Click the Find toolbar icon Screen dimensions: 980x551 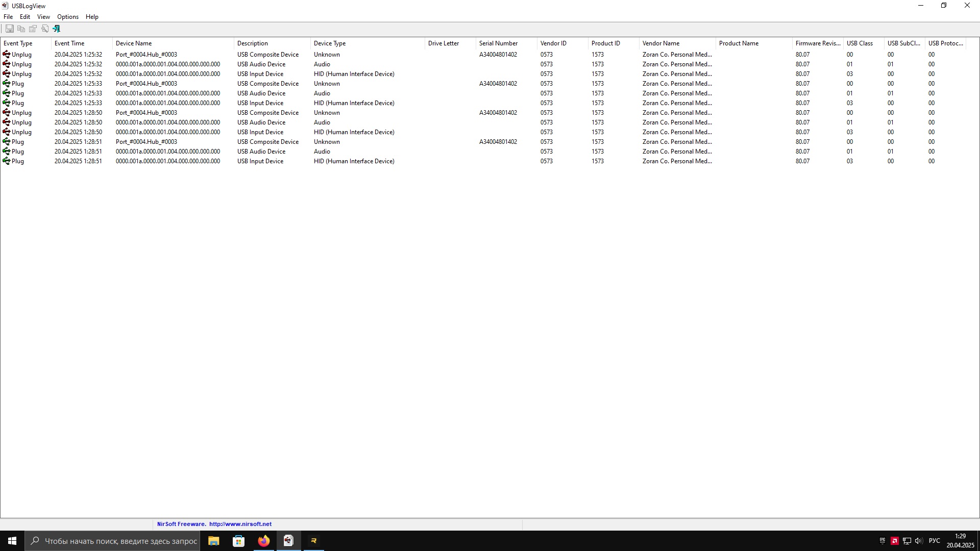point(45,29)
